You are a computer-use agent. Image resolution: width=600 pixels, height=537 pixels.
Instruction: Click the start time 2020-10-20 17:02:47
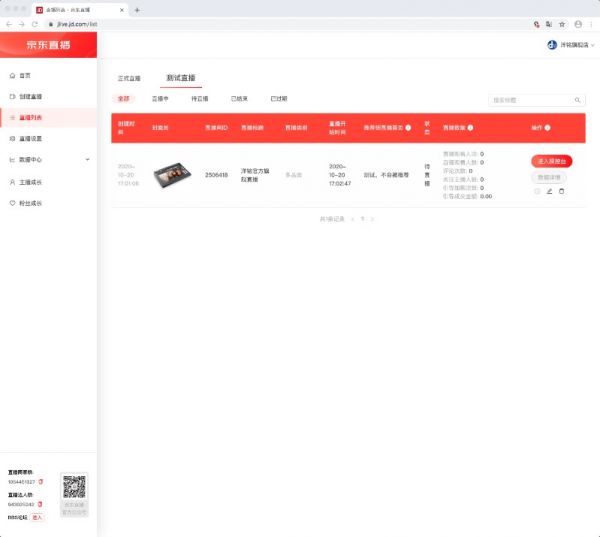click(340, 175)
